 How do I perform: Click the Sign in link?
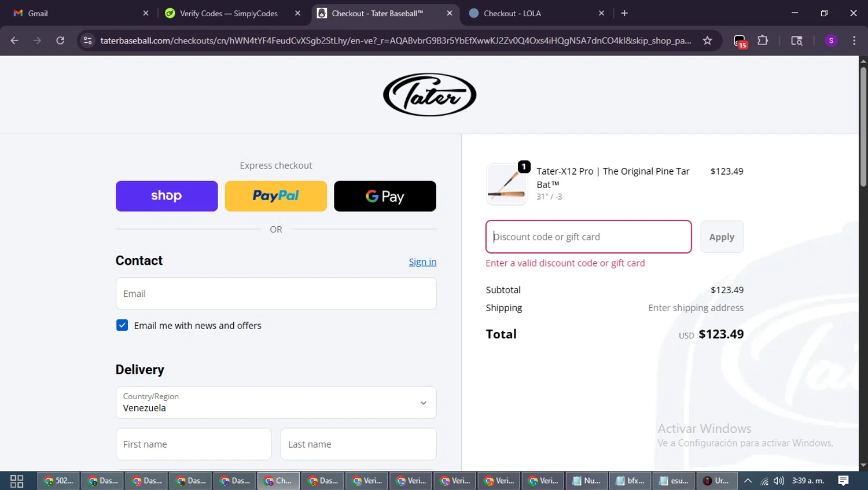422,261
